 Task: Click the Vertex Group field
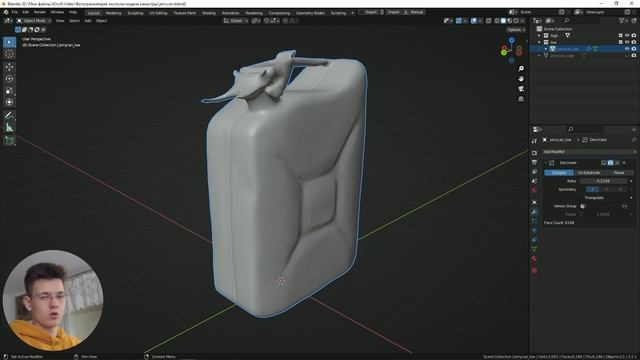click(x=603, y=206)
